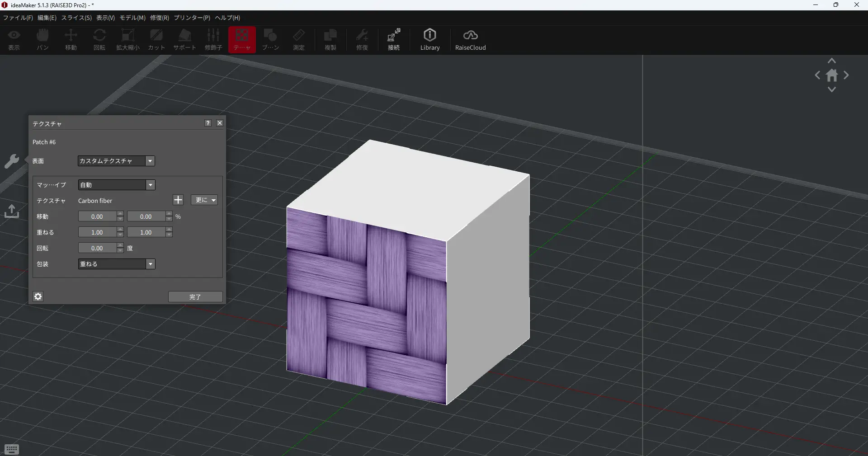The width and height of the screenshot is (868, 456).
Task: Toggle the 表示 (View) eye tool
Action: [14, 40]
